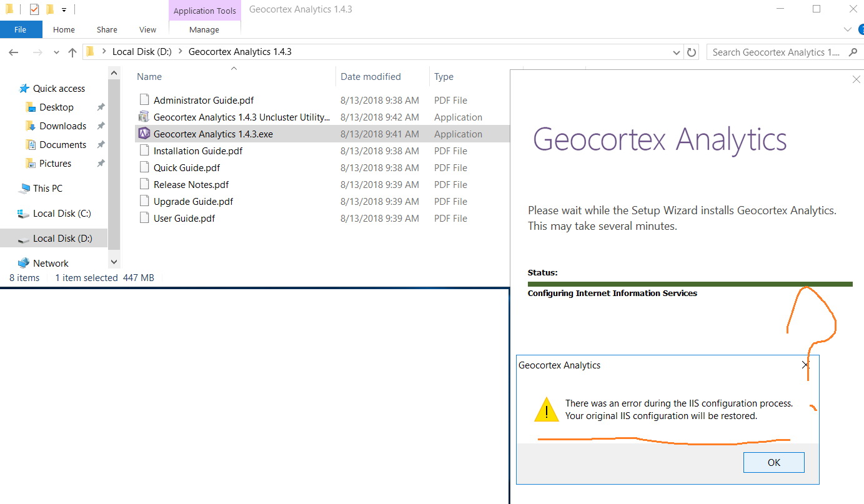Go back using the Back arrow

pos(14,52)
